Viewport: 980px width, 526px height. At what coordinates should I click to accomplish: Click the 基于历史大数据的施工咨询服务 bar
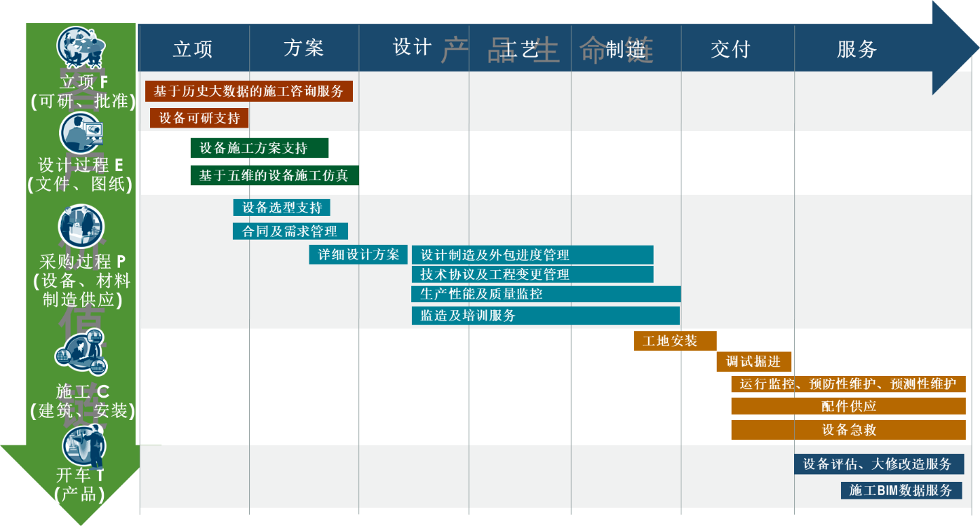(249, 91)
